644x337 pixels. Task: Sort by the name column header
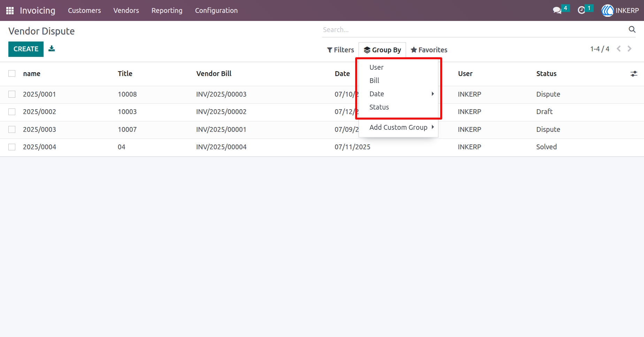[x=32, y=74]
